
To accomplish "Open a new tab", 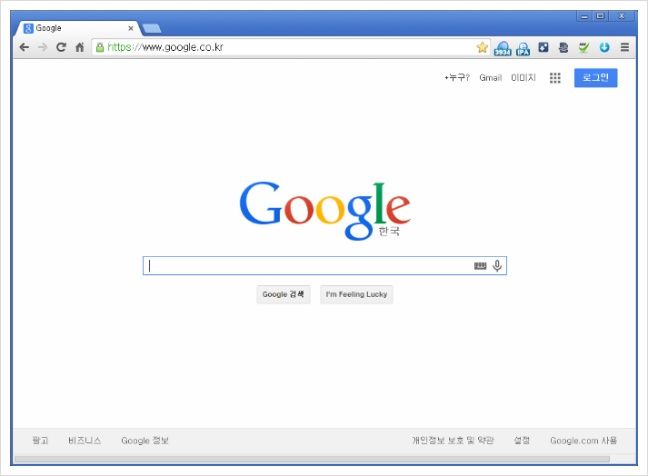I will [x=152, y=28].
